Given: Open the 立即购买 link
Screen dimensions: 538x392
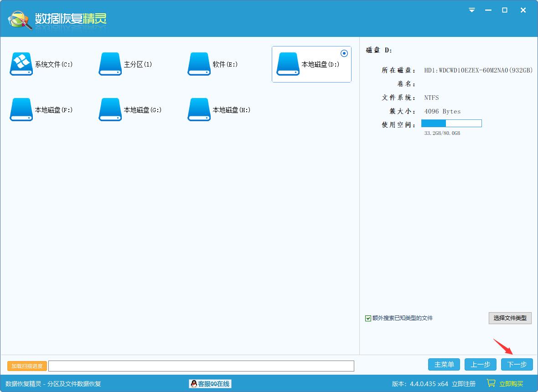Looking at the screenshot, I should point(511,384).
